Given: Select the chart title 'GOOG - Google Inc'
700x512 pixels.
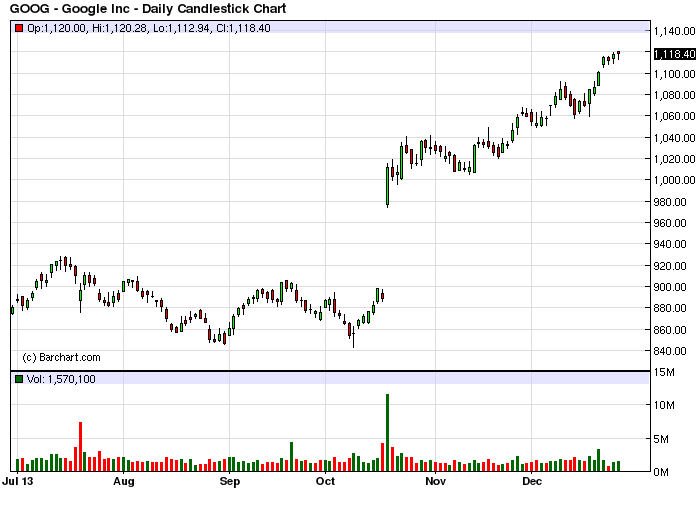Looking at the screenshot, I should pos(72,8).
